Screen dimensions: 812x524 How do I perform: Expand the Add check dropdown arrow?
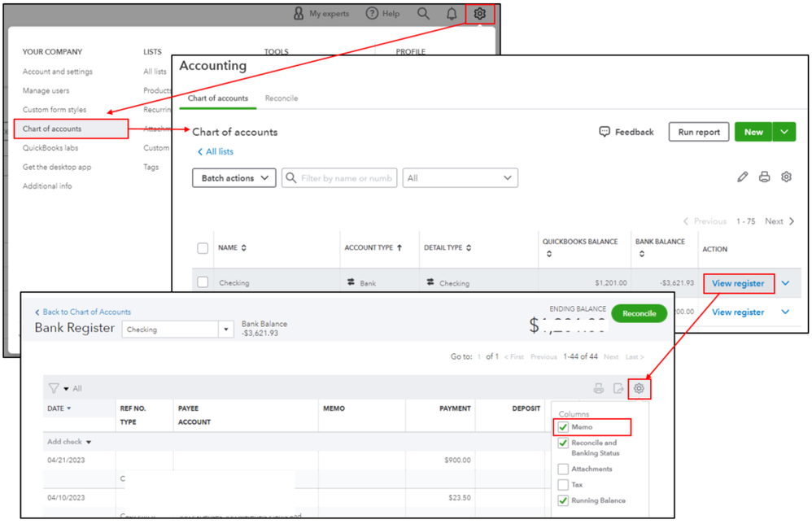pyautogui.click(x=89, y=442)
